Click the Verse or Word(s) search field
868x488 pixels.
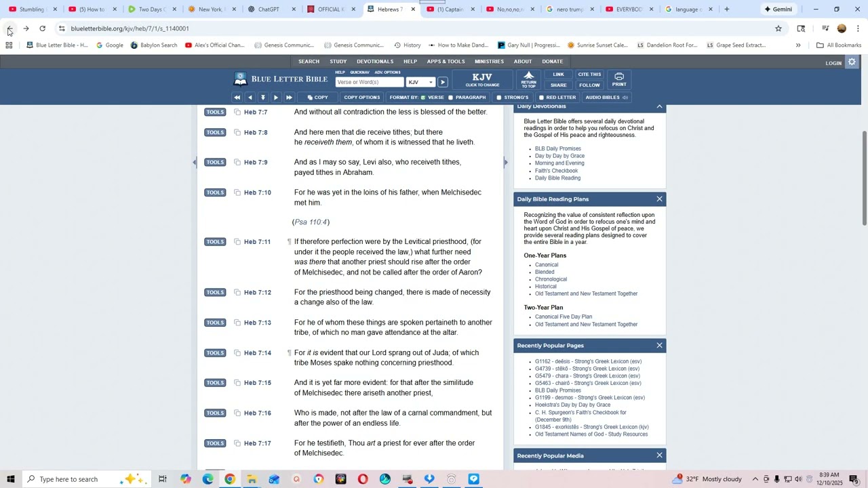[370, 82]
